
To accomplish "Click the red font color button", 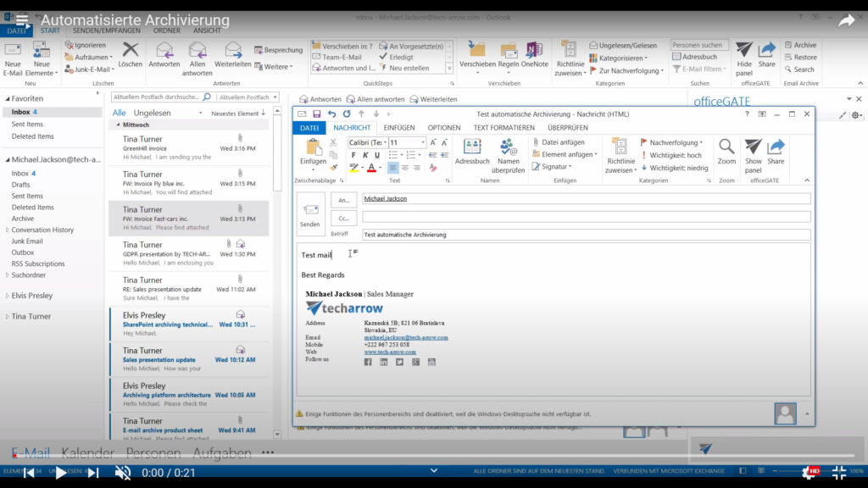I will click(x=371, y=168).
